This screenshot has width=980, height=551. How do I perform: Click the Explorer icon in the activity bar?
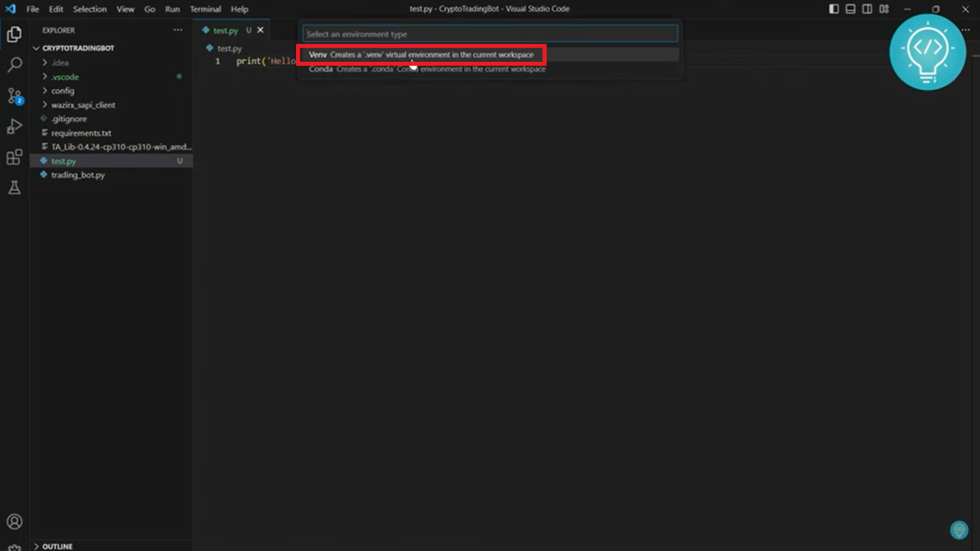14,34
